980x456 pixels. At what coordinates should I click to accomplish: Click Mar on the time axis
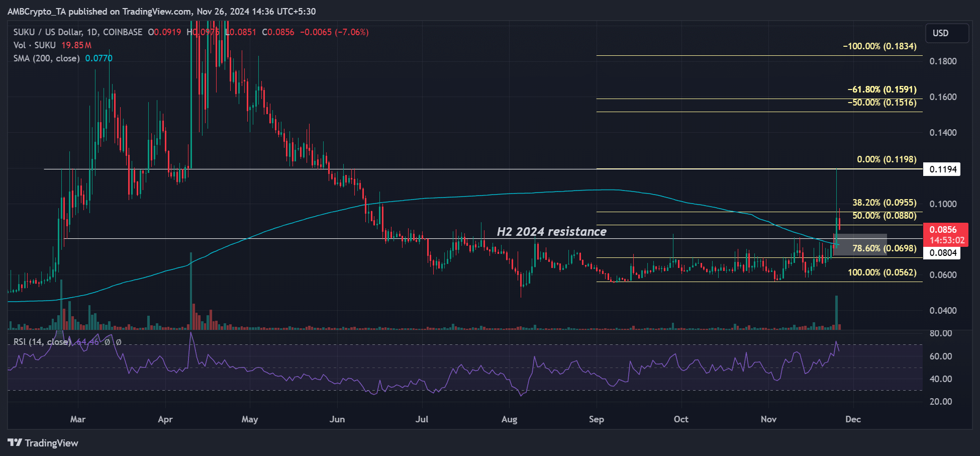pos(78,419)
